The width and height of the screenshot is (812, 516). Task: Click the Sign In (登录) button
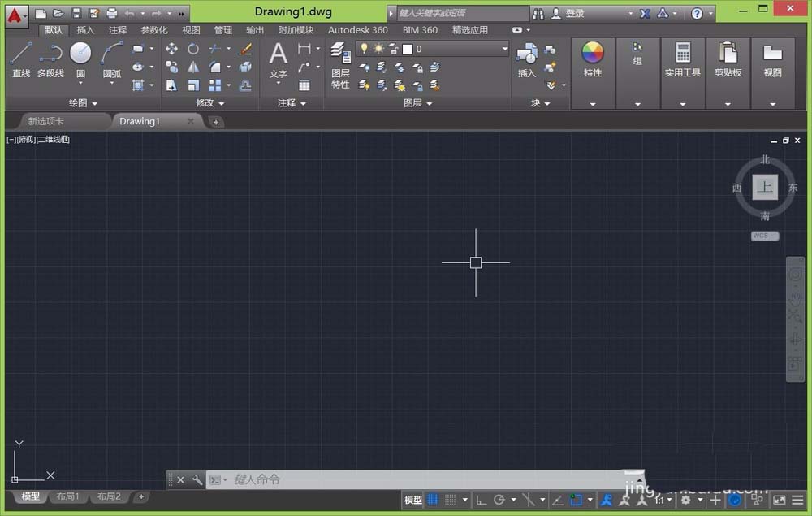tap(574, 14)
